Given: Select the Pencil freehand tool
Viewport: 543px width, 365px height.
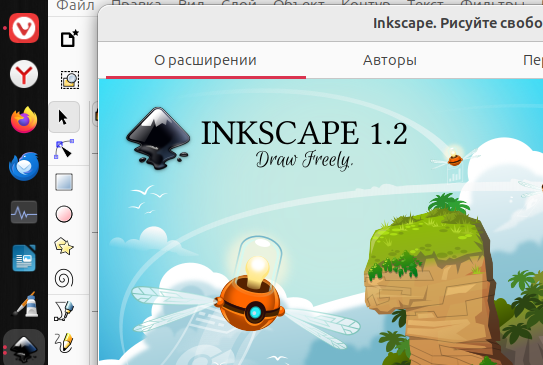Looking at the screenshot, I should pyautogui.click(x=64, y=343).
